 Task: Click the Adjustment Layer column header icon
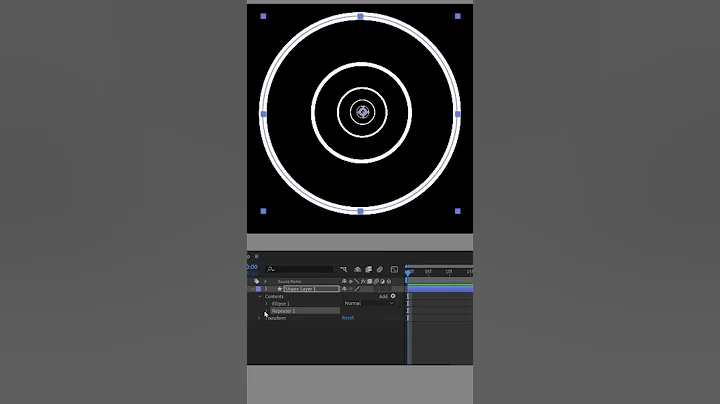(382, 281)
